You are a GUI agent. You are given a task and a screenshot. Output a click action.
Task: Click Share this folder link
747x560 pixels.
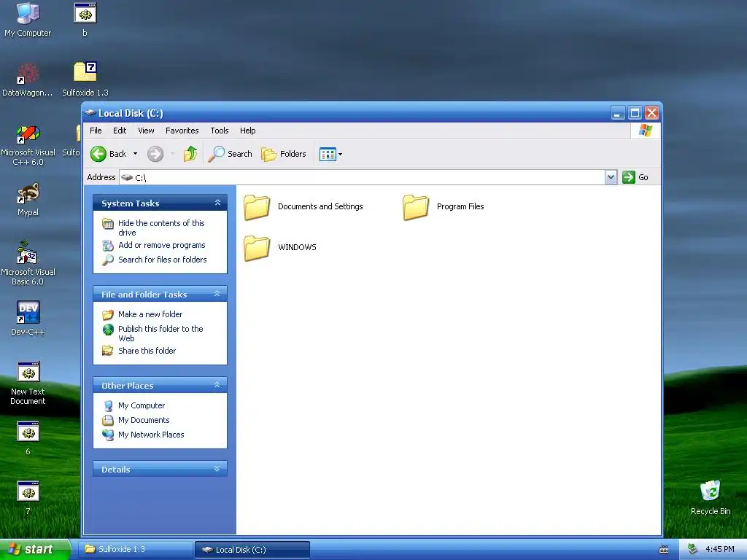(147, 351)
